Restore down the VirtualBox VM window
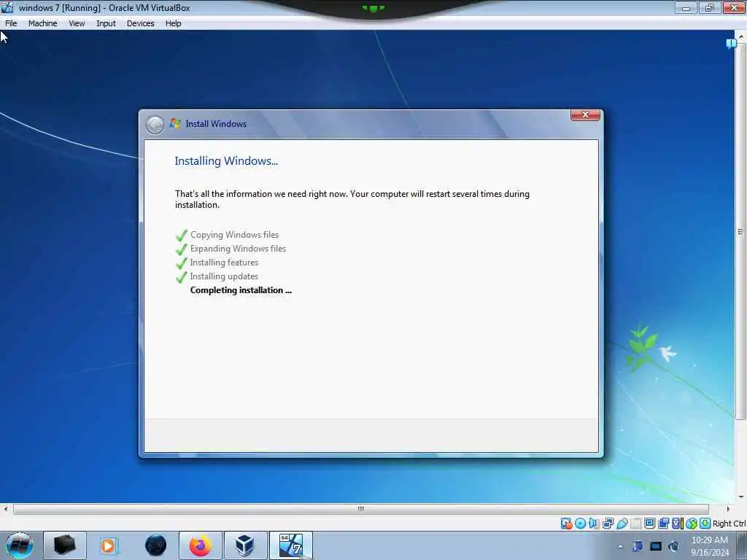 709,7
